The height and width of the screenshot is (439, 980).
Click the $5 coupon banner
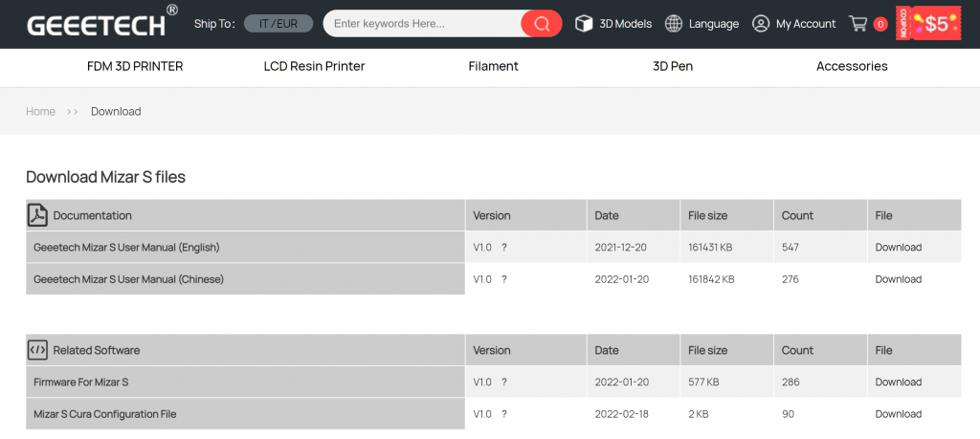click(928, 24)
